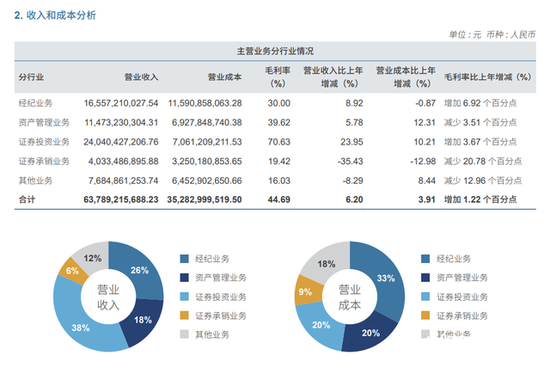
Task: Click the 9% slice of cost donut
Action: pyautogui.click(x=305, y=292)
